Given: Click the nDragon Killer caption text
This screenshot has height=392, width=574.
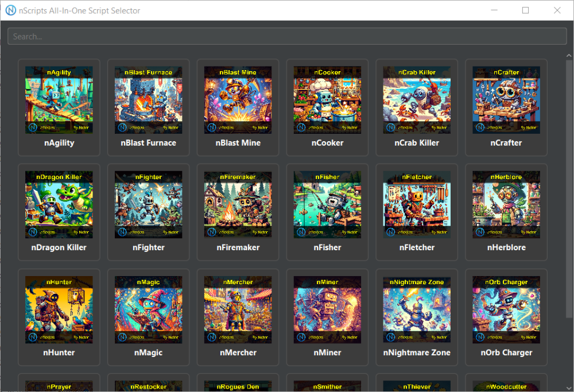Looking at the screenshot, I should (x=59, y=248).
